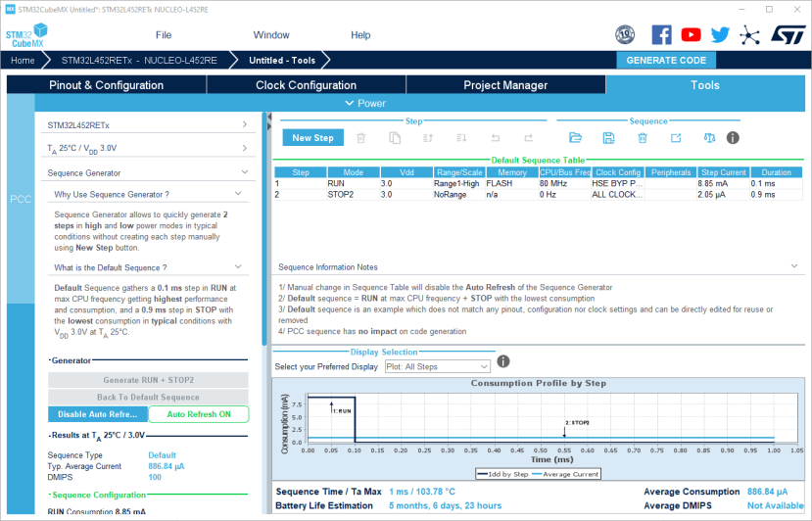The image size is (812, 521).
Task: Click the Idd by Step legend entry
Action: tap(502, 474)
